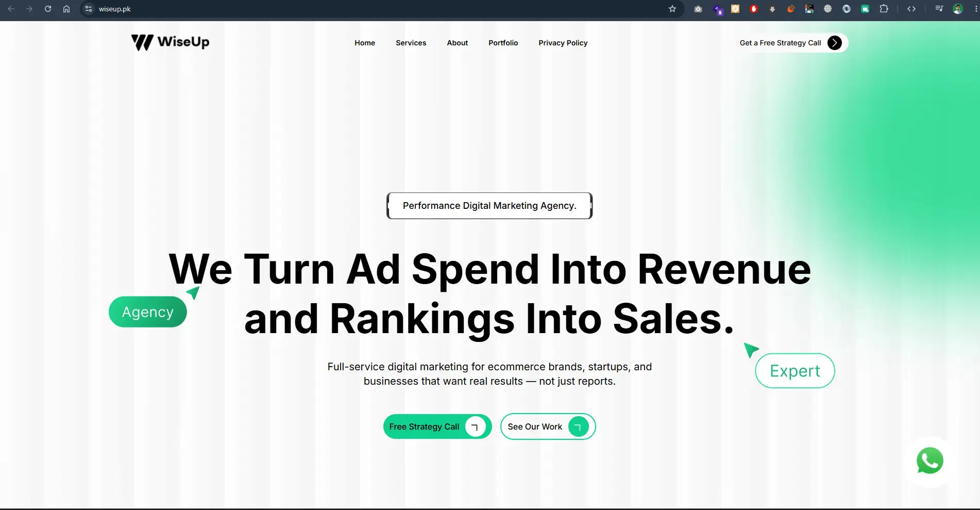Click the green Free Strategy Call button
Screen dimensions: 980x510
coord(437,426)
